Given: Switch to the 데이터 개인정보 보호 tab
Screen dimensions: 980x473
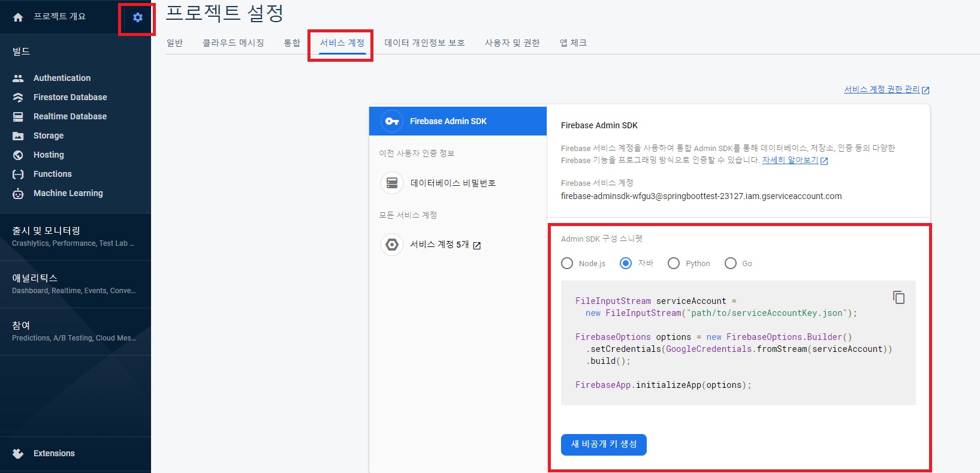Looking at the screenshot, I should tap(424, 43).
